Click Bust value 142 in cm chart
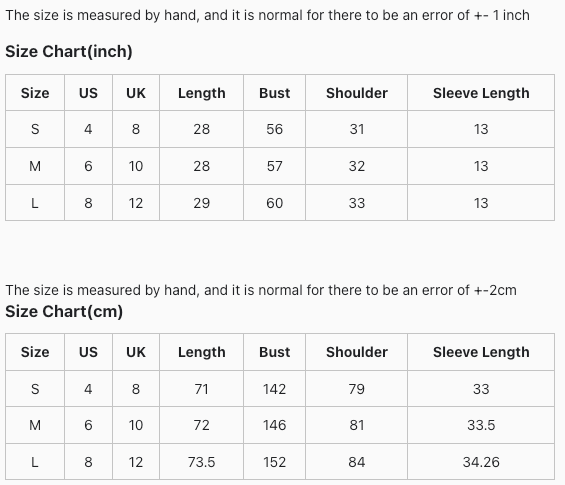The height and width of the screenshot is (485, 565). 275,389
